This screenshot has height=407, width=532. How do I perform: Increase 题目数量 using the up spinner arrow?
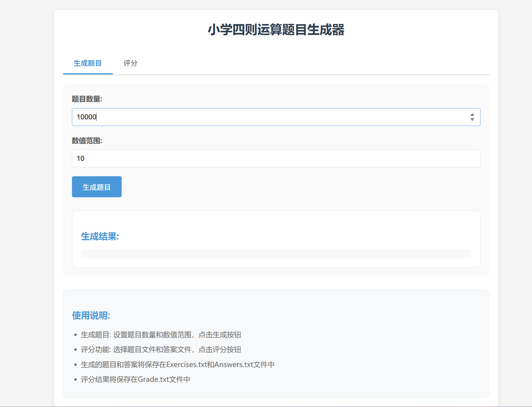(x=472, y=115)
